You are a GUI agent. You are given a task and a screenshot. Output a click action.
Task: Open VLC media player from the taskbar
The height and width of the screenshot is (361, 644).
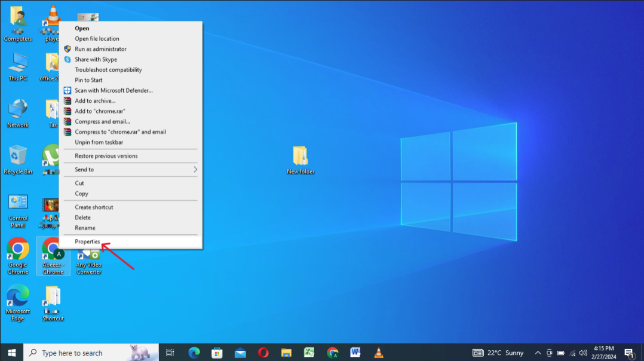378,353
